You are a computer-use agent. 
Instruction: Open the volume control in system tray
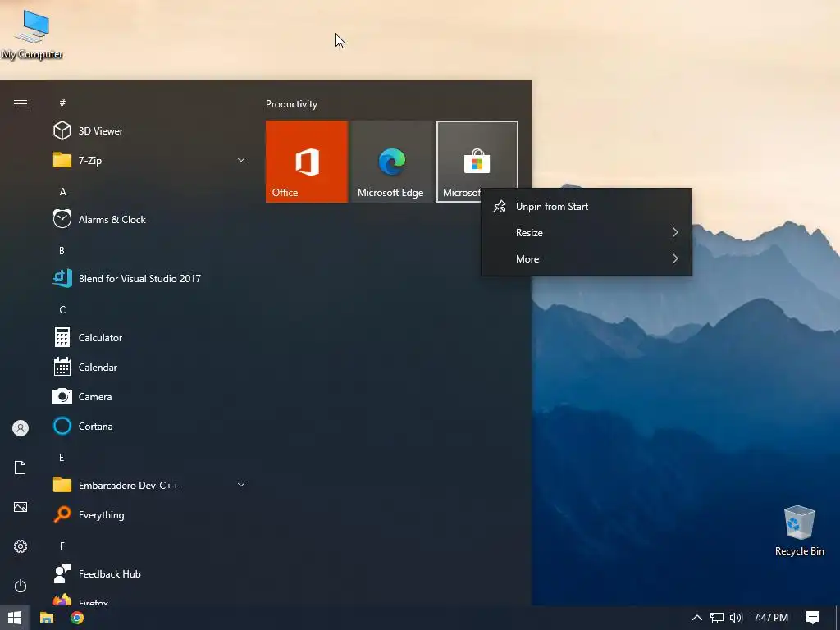(736, 618)
